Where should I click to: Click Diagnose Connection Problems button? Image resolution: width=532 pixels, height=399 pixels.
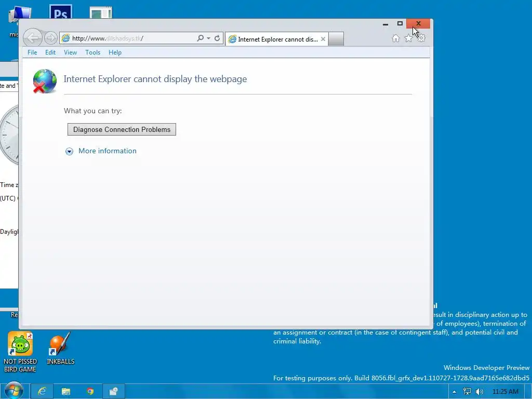(122, 129)
